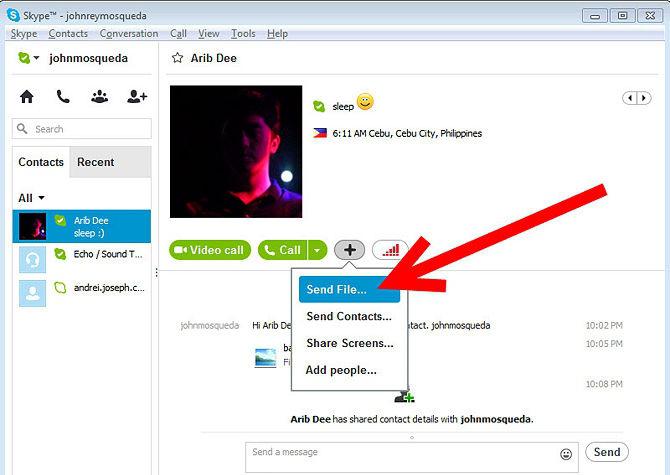The width and height of the screenshot is (670, 475).
Task: Open the Call menu
Action: (x=178, y=33)
